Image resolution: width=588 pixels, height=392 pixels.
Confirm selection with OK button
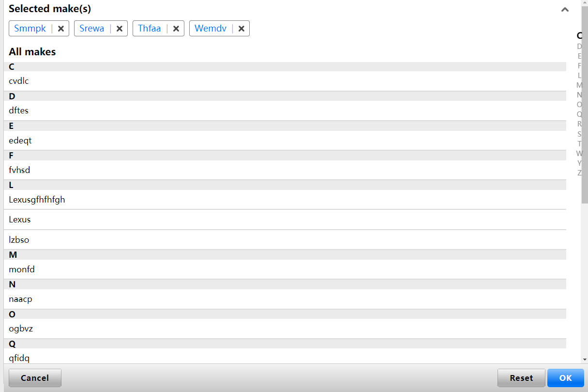(566, 378)
